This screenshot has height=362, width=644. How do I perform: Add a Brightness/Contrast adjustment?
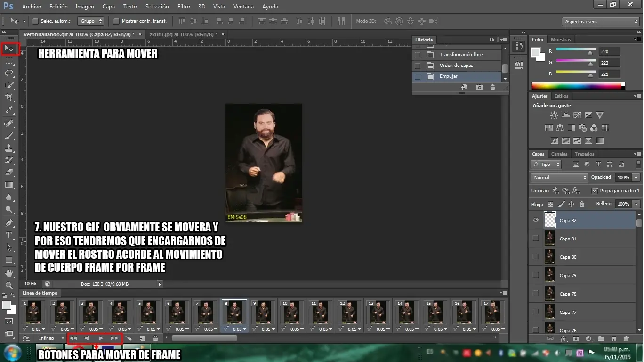click(x=554, y=115)
